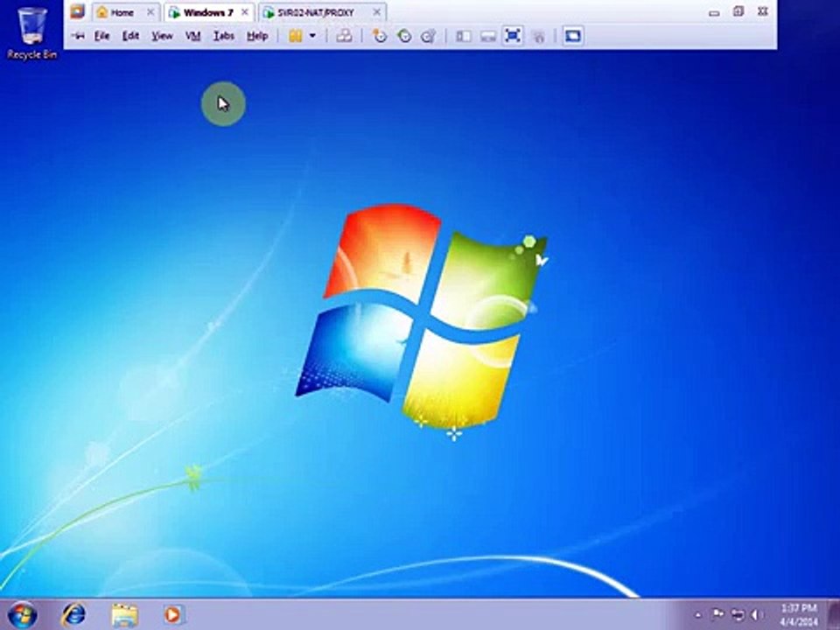
Task: Click the VMware Workstation logo icon
Action: click(78, 11)
